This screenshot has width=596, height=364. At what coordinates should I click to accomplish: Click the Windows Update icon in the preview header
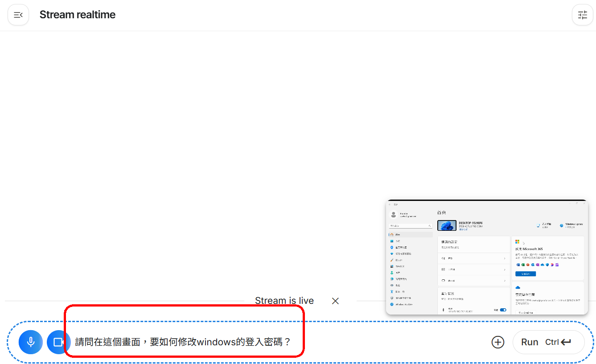coord(561,225)
